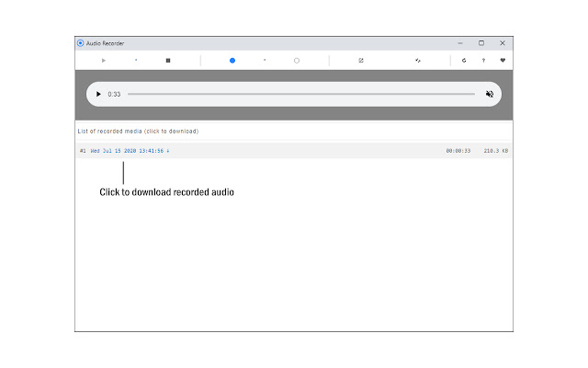Maximize the Audio Recorder window
This screenshot has height=368, width=588.
(x=481, y=43)
